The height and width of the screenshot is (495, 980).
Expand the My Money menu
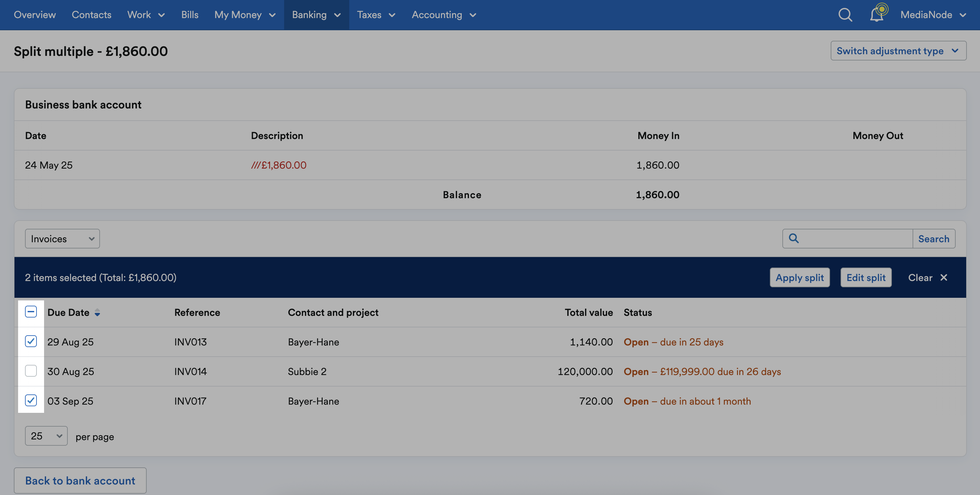tap(245, 15)
